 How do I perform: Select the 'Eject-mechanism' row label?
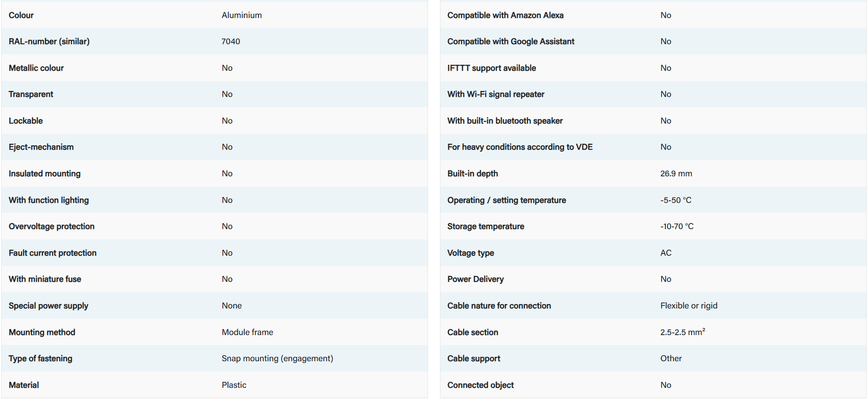pos(41,147)
